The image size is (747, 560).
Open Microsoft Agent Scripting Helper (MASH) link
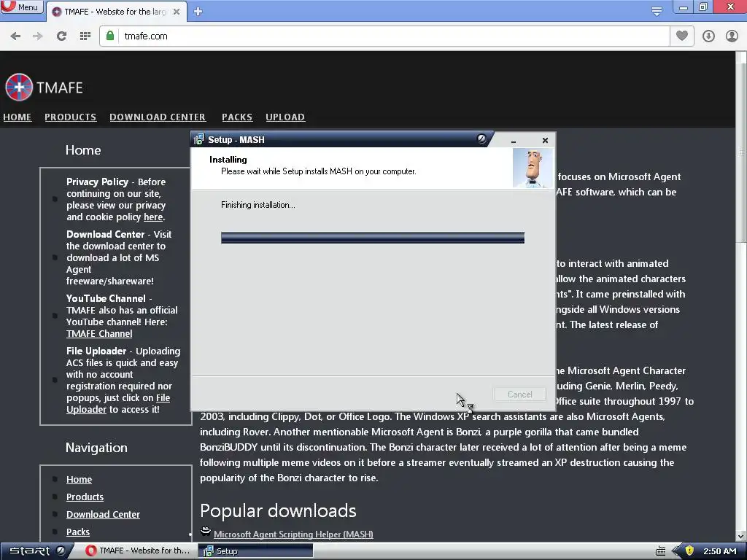click(x=293, y=534)
